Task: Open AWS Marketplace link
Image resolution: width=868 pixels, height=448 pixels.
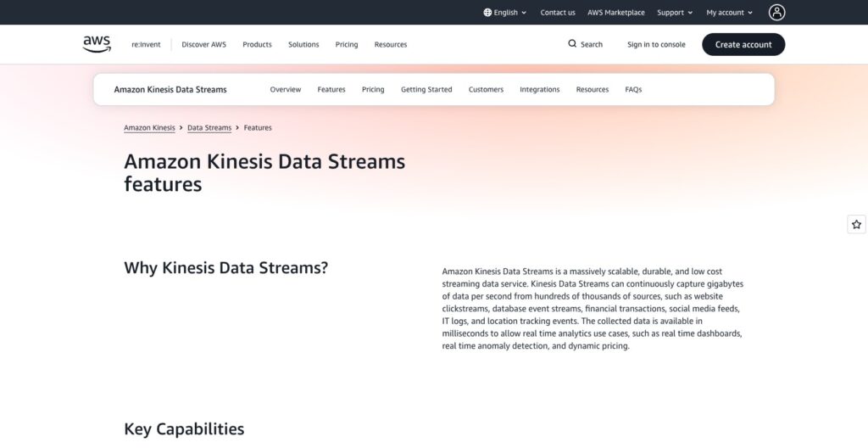Action: [x=615, y=12]
